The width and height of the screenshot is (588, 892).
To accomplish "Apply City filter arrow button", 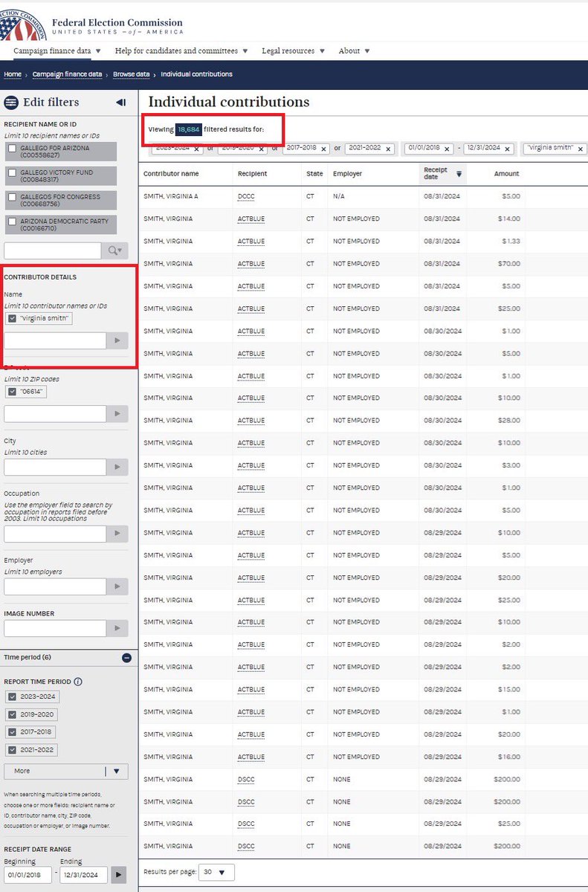I will pos(117,467).
